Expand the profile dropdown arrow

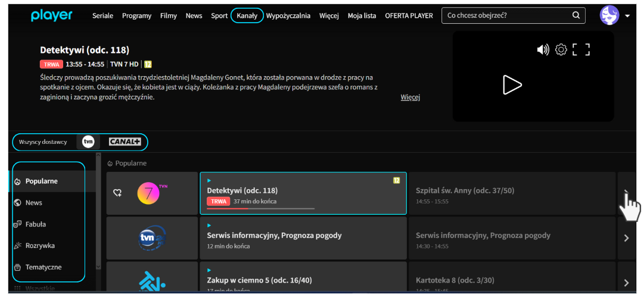point(627,16)
